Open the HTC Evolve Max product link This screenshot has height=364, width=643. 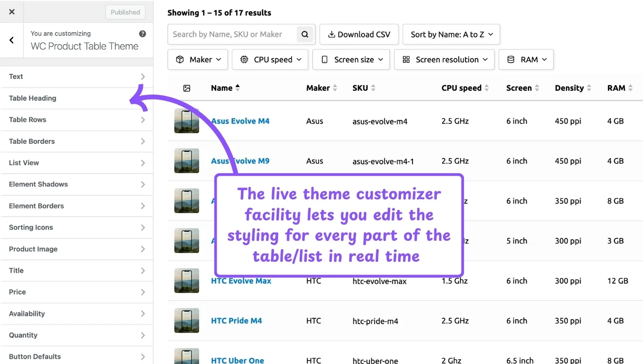(x=241, y=281)
